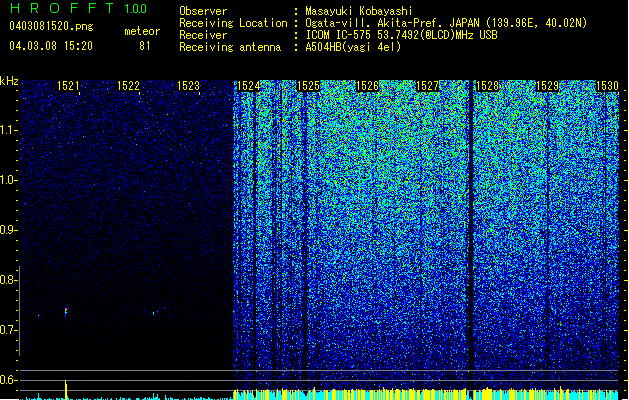Click the kHz axis unit label

(x=9, y=81)
